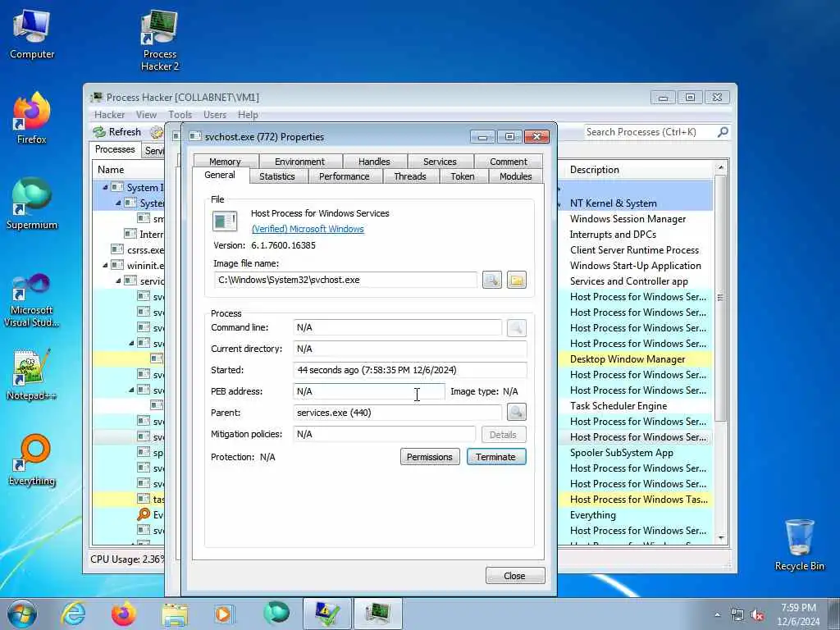Screen dimensions: 840x630
Task: Click the Parent services.exe (440) field
Action: pos(398,413)
